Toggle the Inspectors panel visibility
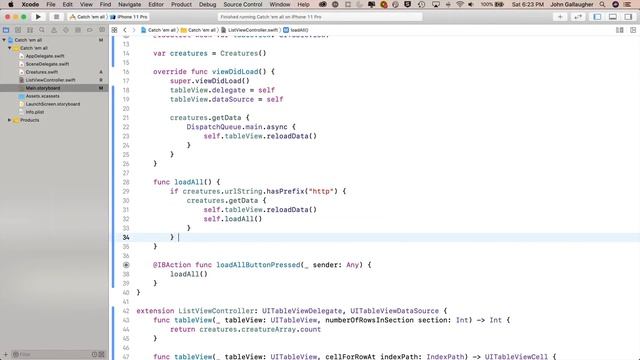Image resolution: width=640 pixels, height=360 pixels. [x=628, y=17]
